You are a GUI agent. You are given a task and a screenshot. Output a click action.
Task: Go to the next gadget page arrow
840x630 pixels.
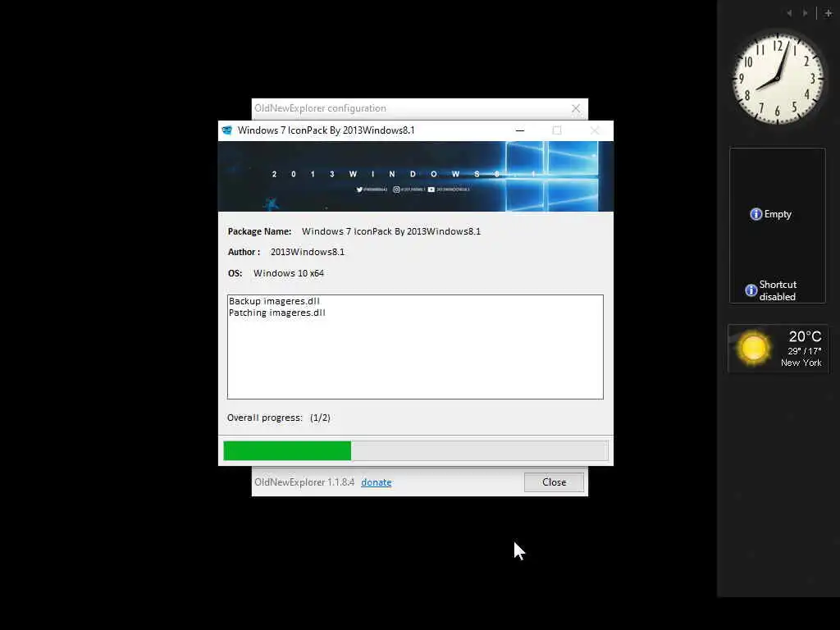pos(805,13)
